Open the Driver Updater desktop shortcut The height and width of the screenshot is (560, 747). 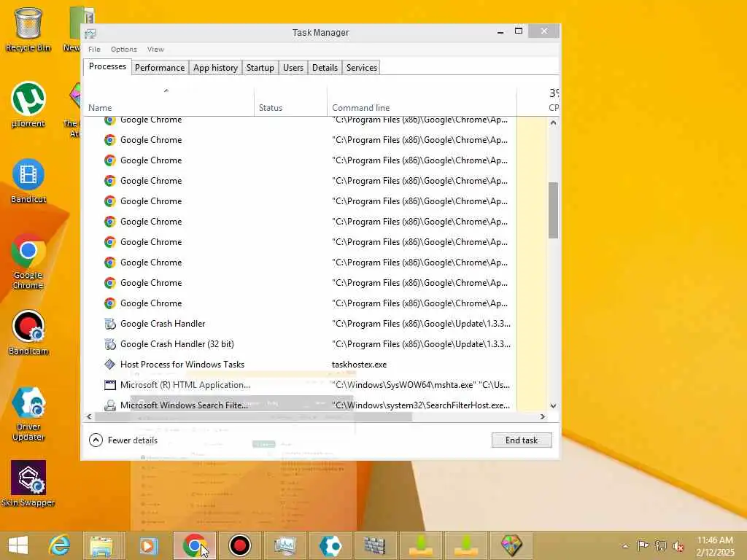[x=28, y=413]
